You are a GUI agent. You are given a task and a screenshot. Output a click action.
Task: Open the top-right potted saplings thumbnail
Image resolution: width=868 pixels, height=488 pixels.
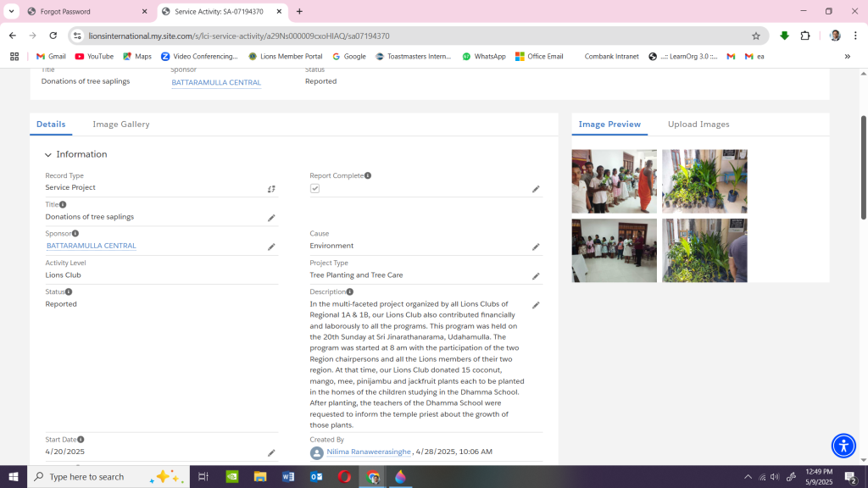click(x=704, y=181)
